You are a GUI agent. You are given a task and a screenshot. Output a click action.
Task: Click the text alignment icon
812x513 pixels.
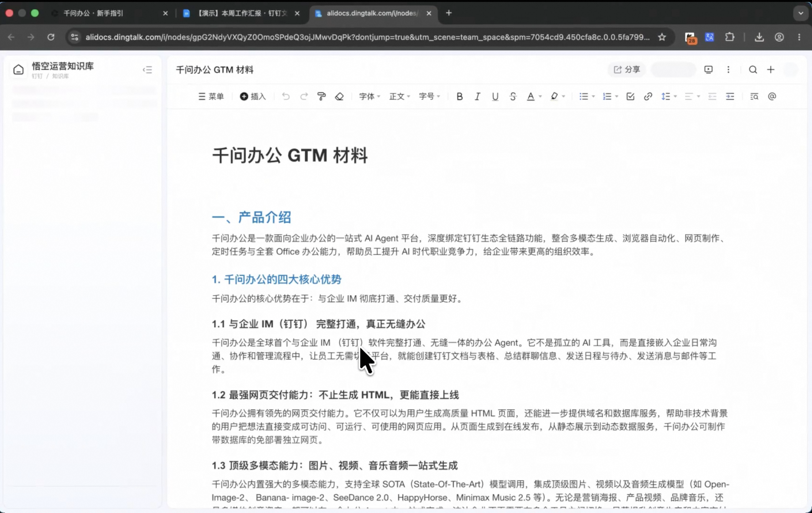point(689,96)
